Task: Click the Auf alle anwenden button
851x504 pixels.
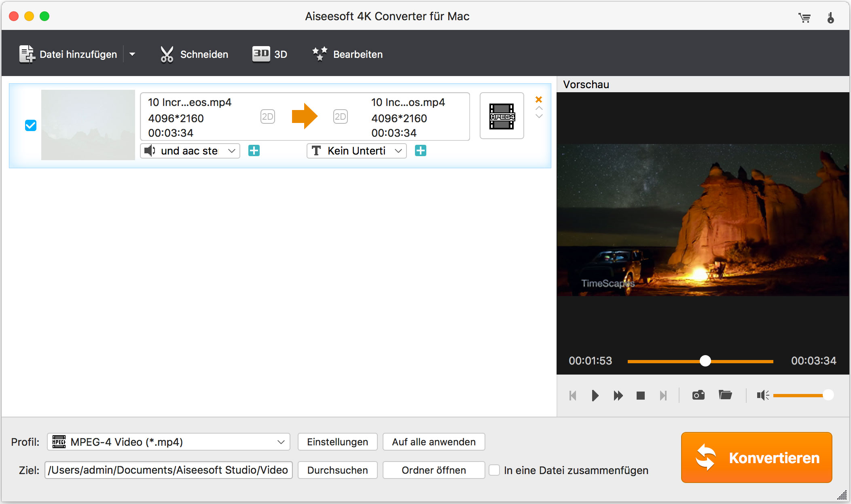Action: pos(434,442)
